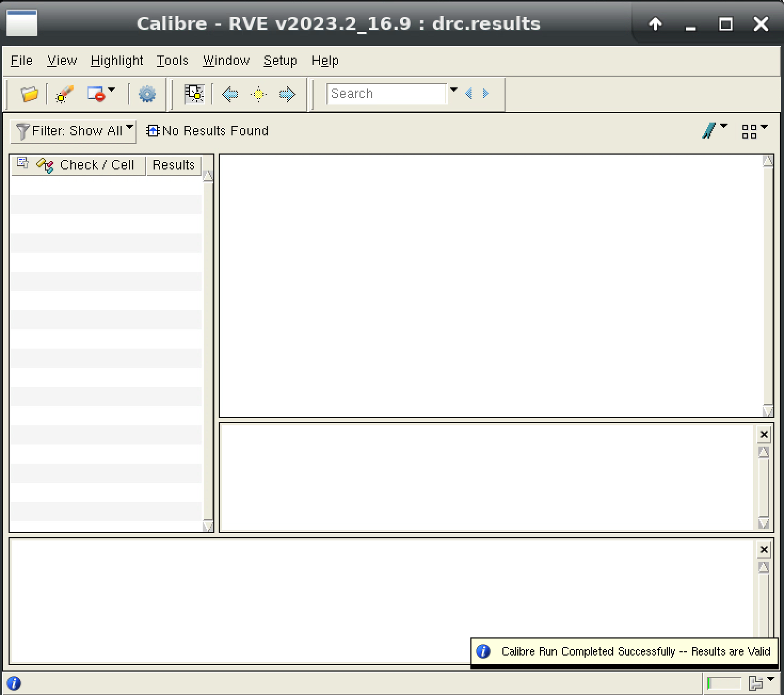
Task: Click the open database folder icon
Action: (29, 94)
